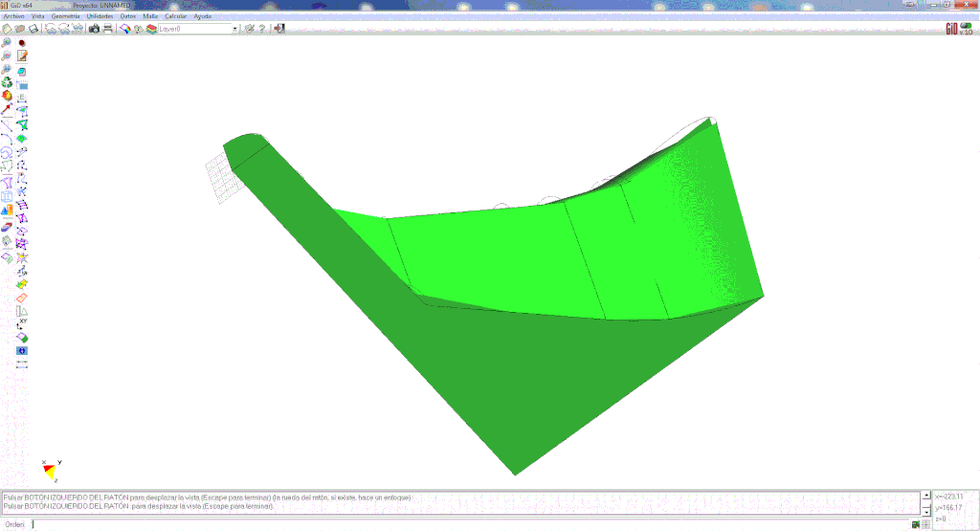Click the zoom in magnifier tool

coord(7,43)
